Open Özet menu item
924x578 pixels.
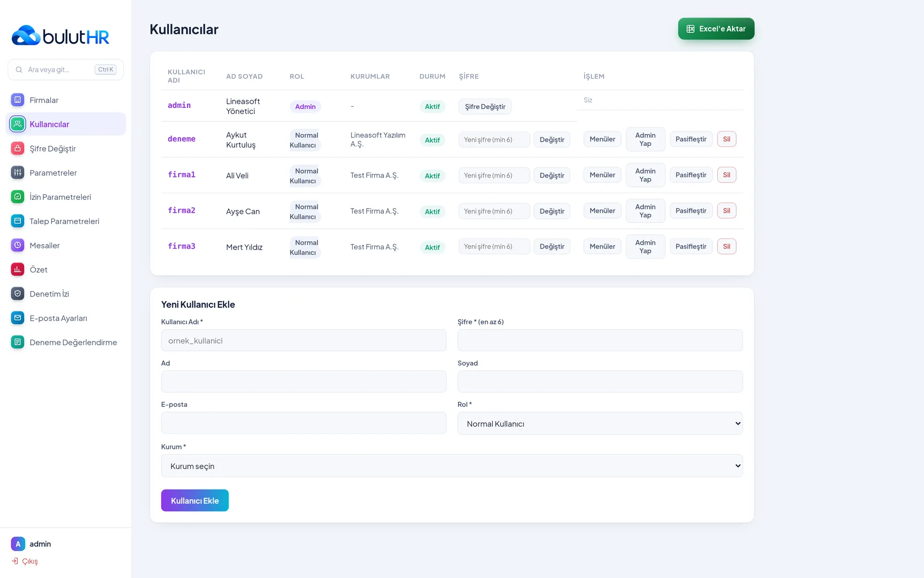66,269
